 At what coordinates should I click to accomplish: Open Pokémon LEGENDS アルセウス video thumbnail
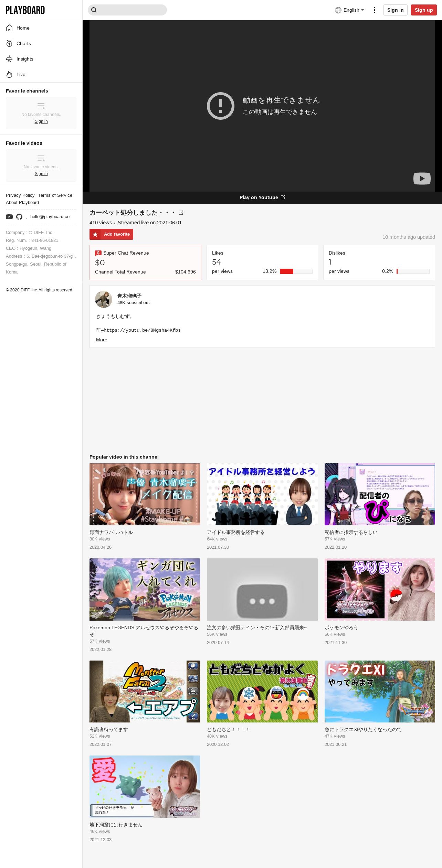(145, 589)
